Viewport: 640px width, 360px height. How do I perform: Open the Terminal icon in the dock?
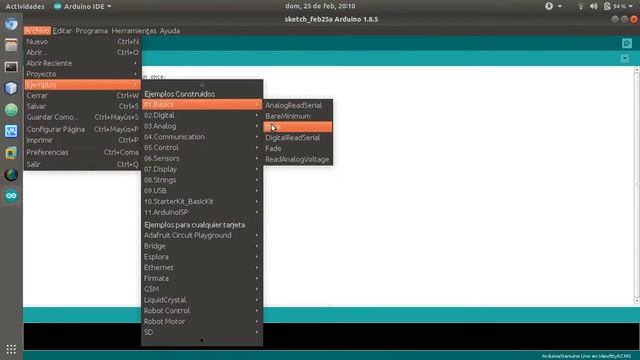pos(11,67)
